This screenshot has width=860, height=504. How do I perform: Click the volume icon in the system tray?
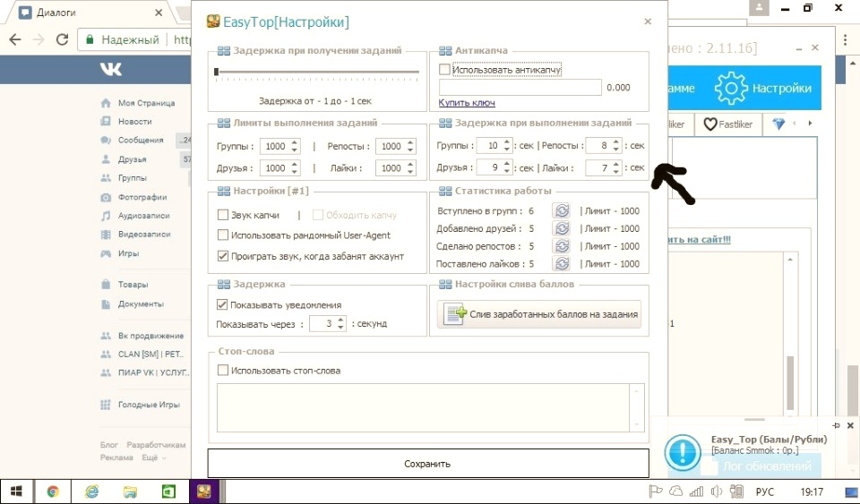tap(717, 491)
